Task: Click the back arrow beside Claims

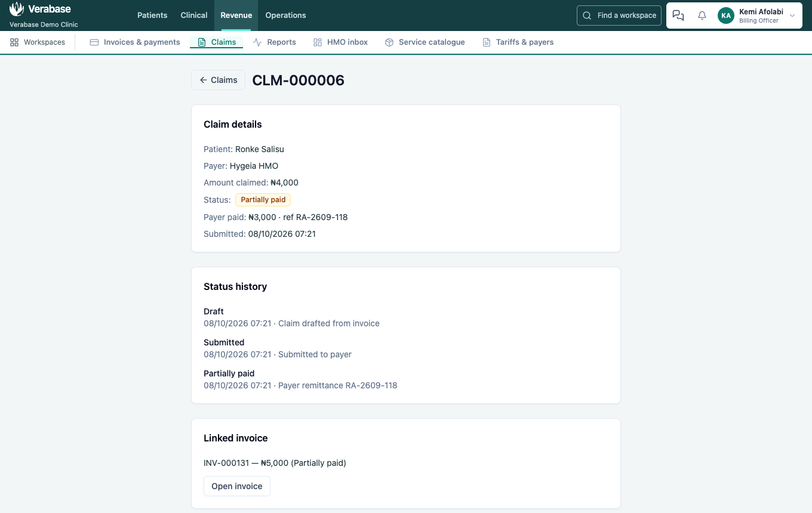Action: tap(204, 80)
